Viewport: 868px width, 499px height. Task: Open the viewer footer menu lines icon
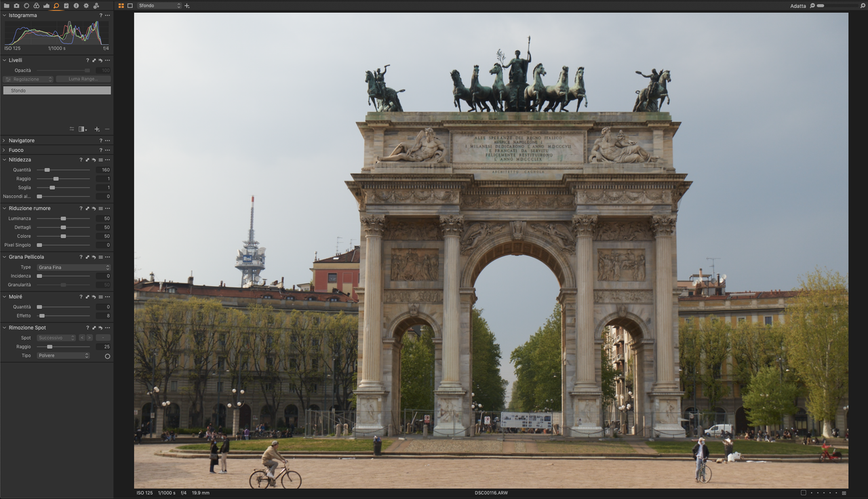pyautogui.click(x=844, y=493)
